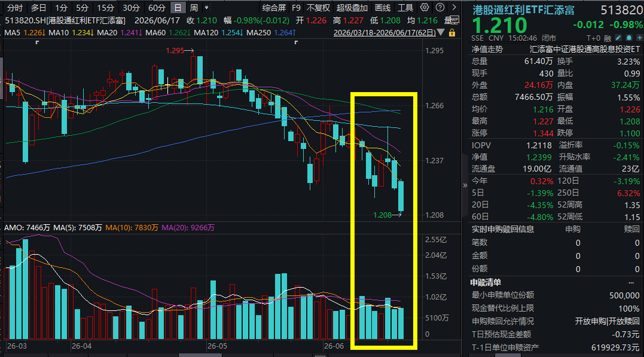Switch to 多日 multi-day tab
This screenshot has height=357, width=644.
(39, 8)
